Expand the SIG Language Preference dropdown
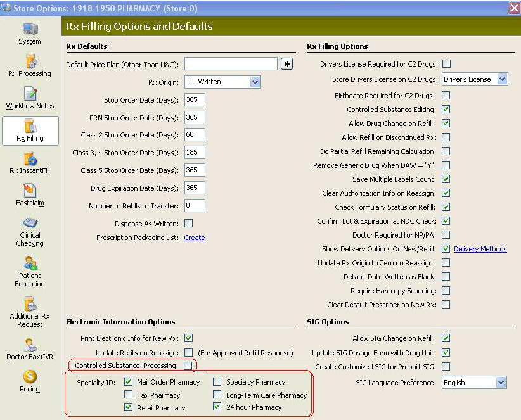Image resolution: width=521 pixels, height=420 pixels. click(501, 383)
